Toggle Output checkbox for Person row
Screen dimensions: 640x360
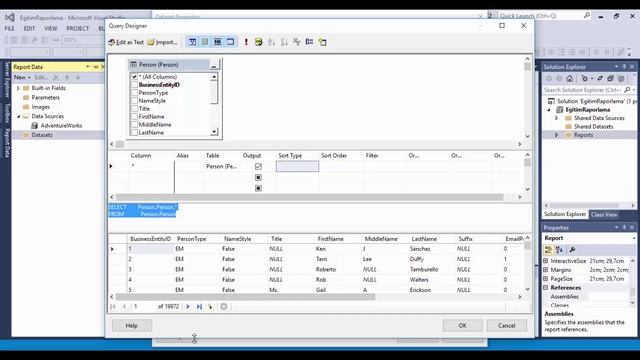[x=258, y=167]
